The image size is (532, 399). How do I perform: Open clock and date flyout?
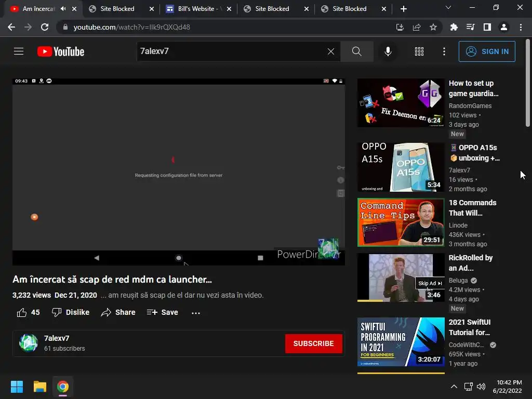click(508, 387)
